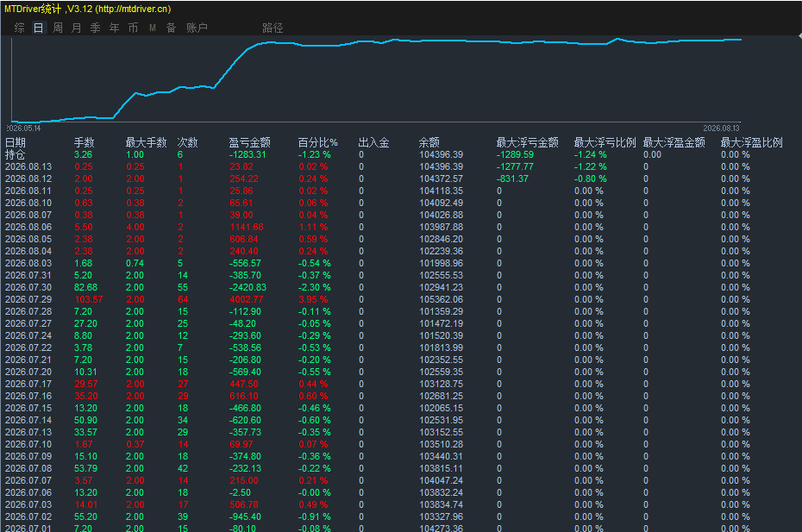Open the 路径 path tab

click(x=273, y=28)
